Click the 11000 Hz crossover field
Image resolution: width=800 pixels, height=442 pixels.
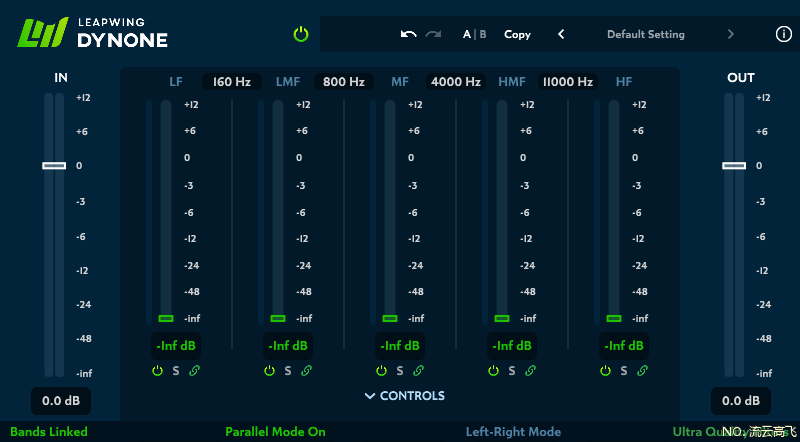tap(568, 82)
